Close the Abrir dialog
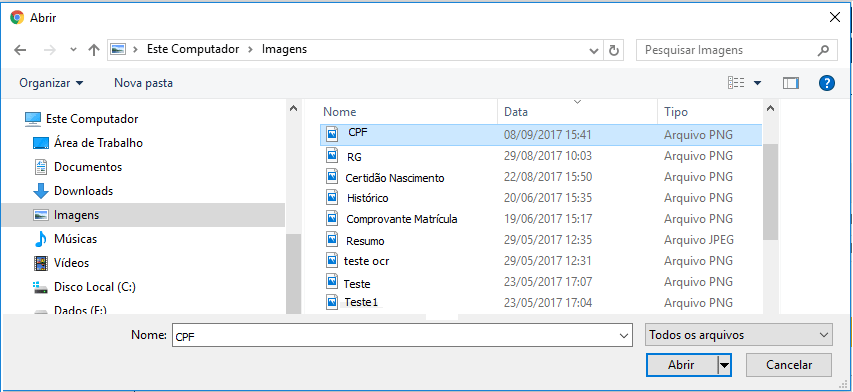853x392 pixels. [835, 17]
